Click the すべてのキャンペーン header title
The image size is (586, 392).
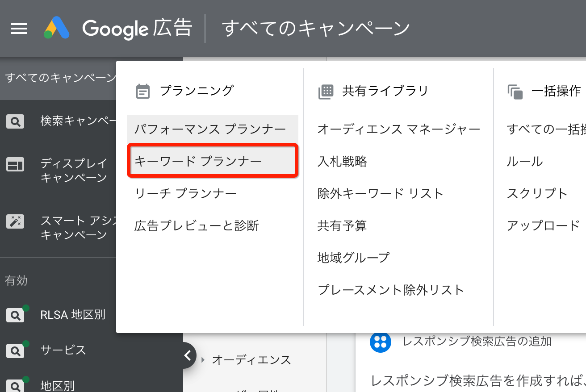316,29
